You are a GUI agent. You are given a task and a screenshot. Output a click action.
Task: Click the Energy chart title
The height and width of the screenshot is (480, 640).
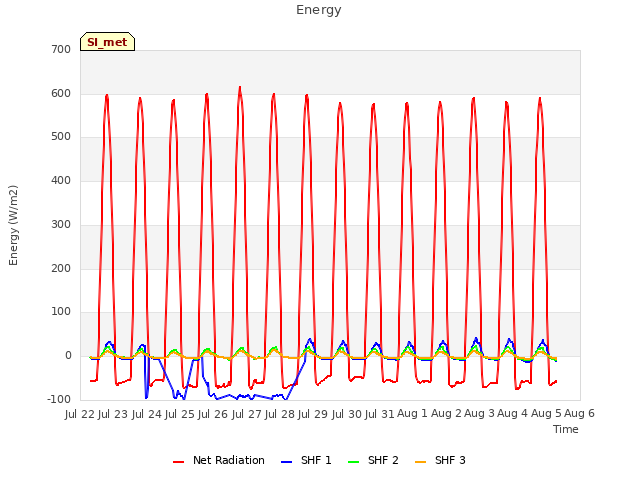tap(319, 10)
